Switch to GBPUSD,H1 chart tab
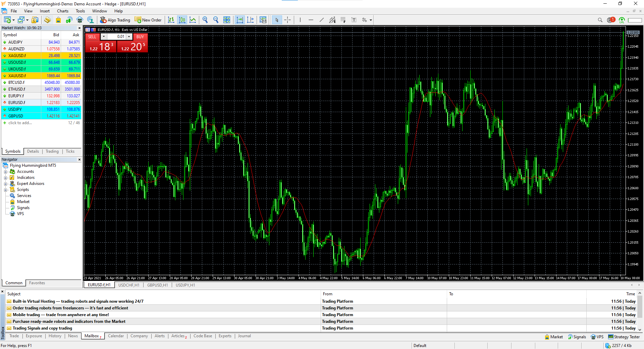 157,285
